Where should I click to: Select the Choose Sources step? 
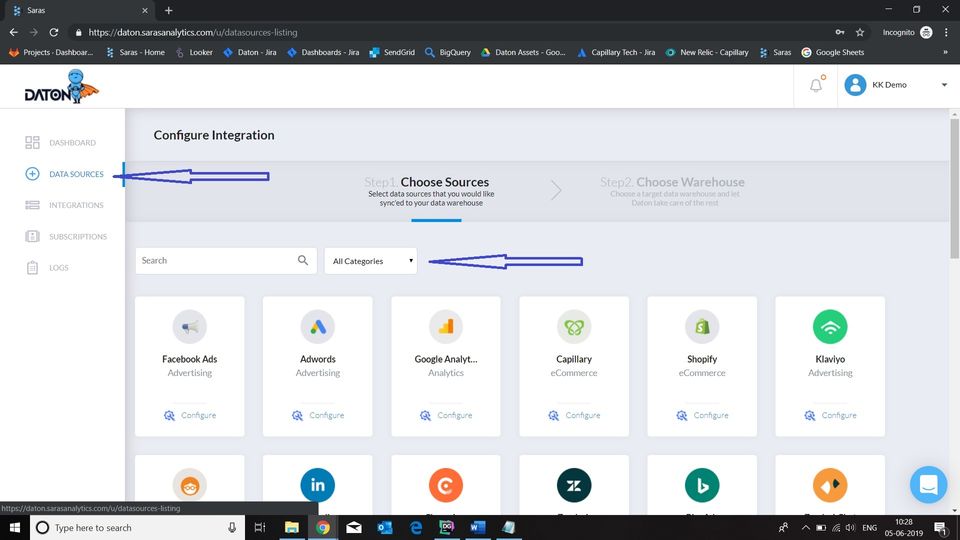pyautogui.click(x=430, y=192)
